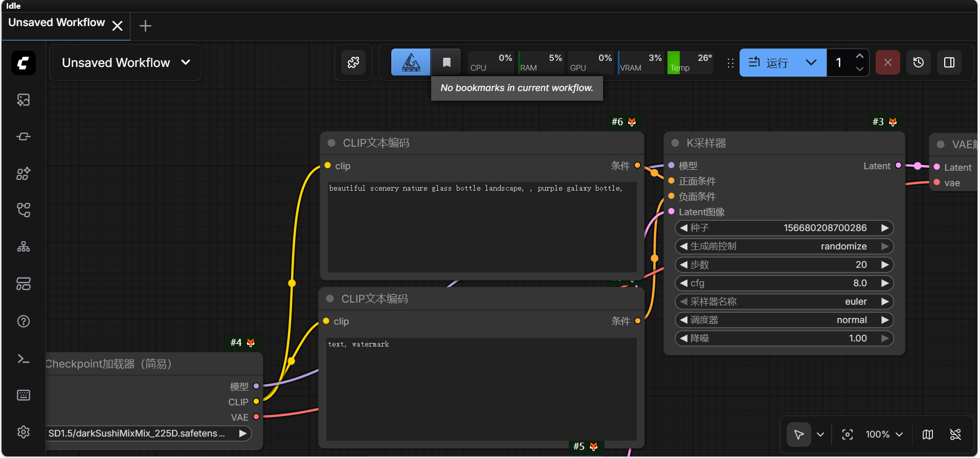Open the terminal console icon in sidebar
The image size is (980, 458).
click(x=24, y=359)
